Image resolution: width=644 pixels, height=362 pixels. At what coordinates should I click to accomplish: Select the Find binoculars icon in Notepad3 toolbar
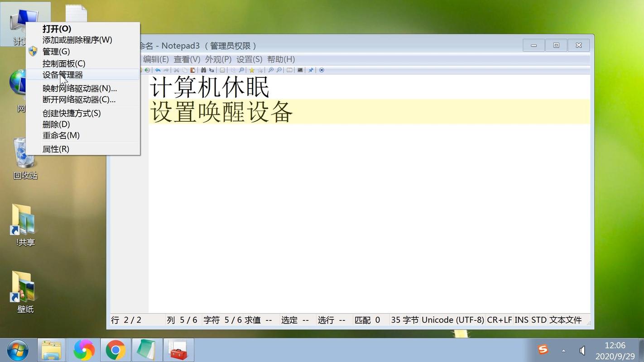203,70
